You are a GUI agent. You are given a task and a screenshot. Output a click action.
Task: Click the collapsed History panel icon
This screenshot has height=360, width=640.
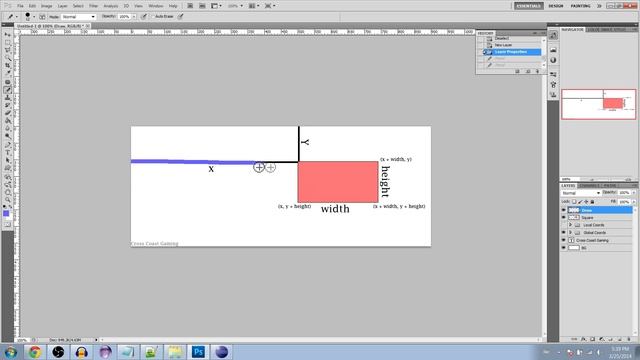553,36
